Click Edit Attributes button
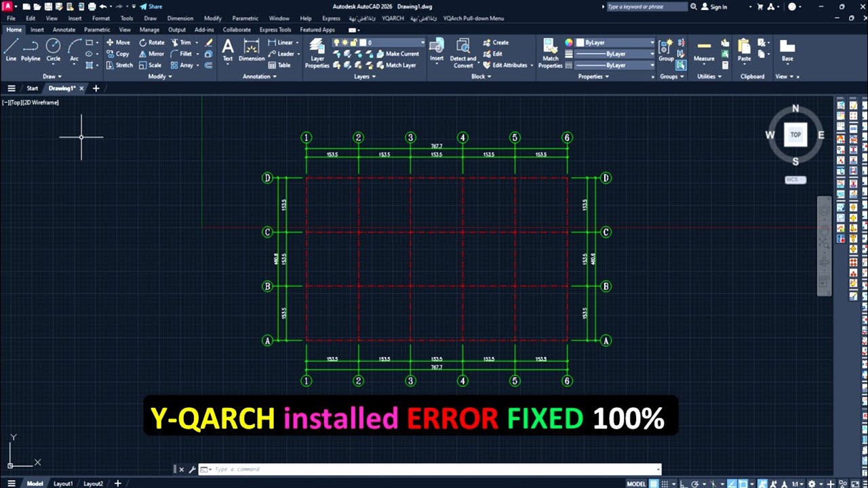Image resolution: width=868 pixels, height=488 pixels. [x=505, y=65]
